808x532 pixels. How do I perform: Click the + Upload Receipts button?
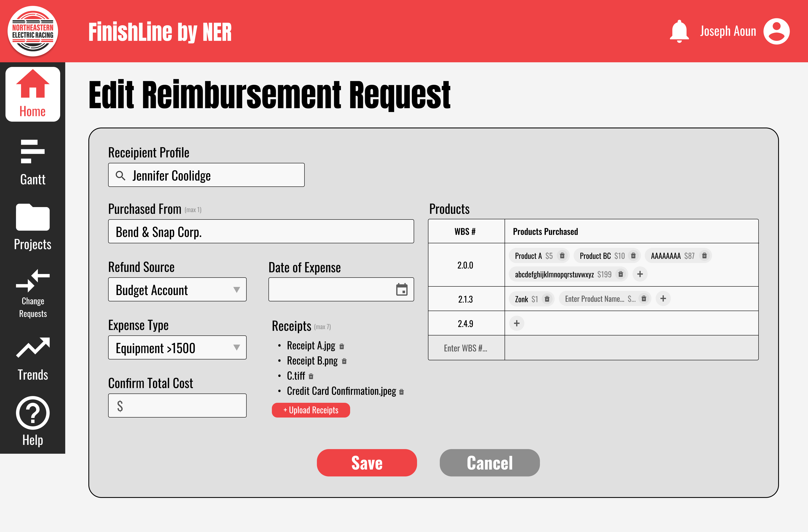311,410
